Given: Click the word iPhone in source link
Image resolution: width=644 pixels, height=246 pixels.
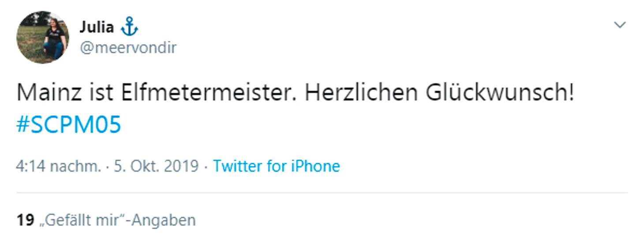Looking at the screenshot, I should point(315,167).
